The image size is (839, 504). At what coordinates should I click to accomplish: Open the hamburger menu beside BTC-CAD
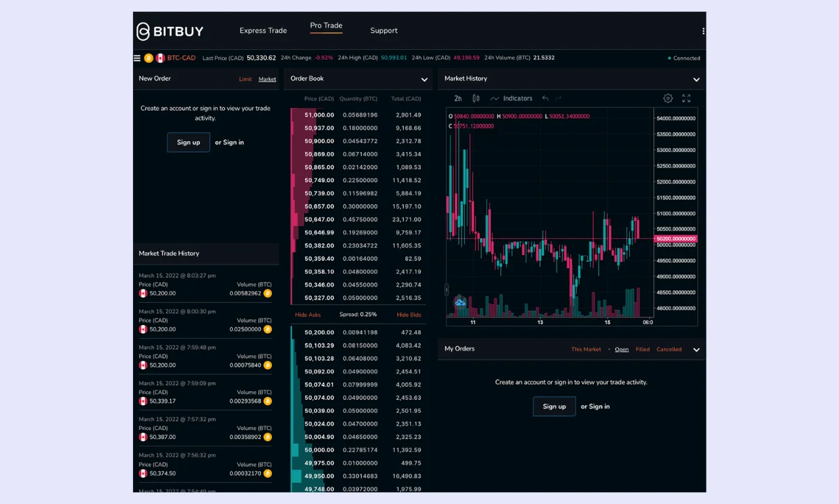tap(137, 58)
